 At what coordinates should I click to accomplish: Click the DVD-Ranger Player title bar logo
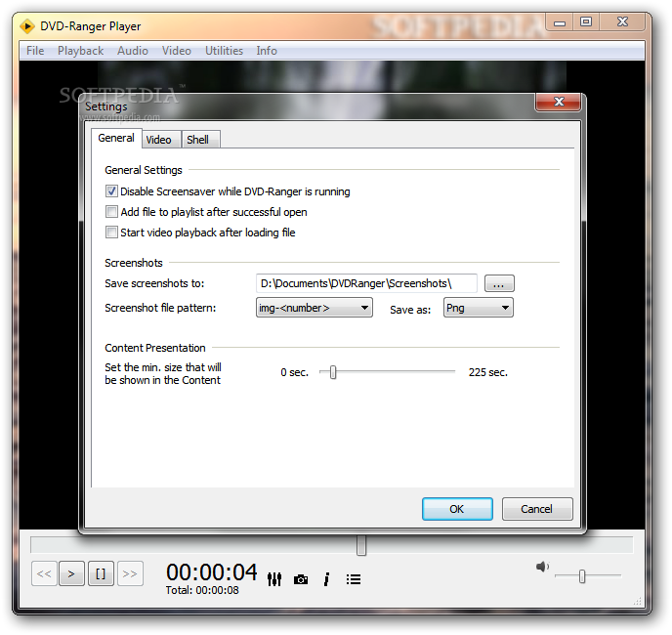pos(27,26)
